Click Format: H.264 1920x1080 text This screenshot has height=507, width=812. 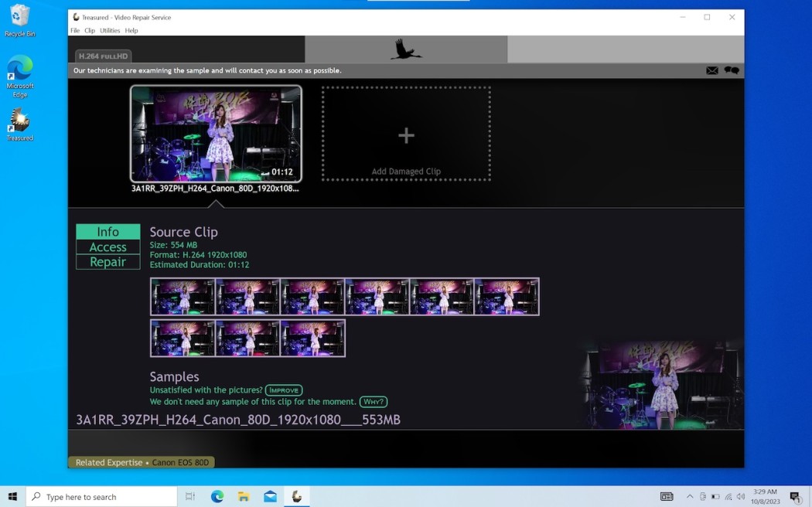pos(198,254)
